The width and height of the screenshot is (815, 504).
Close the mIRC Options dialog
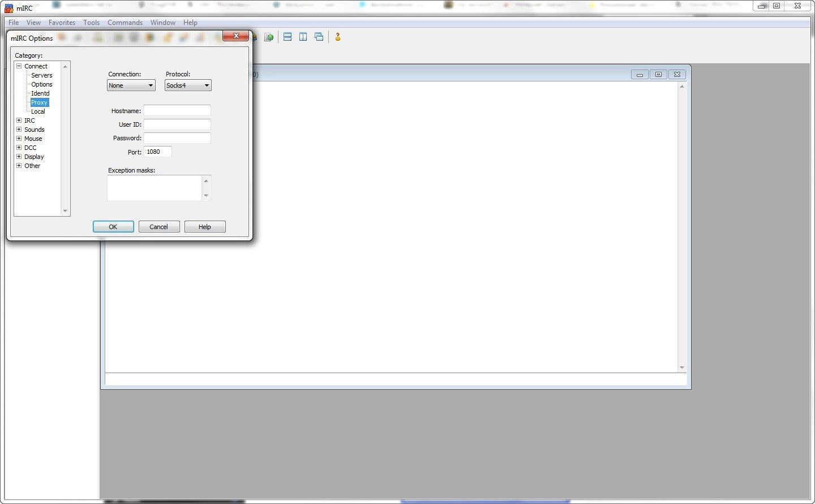click(x=236, y=36)
